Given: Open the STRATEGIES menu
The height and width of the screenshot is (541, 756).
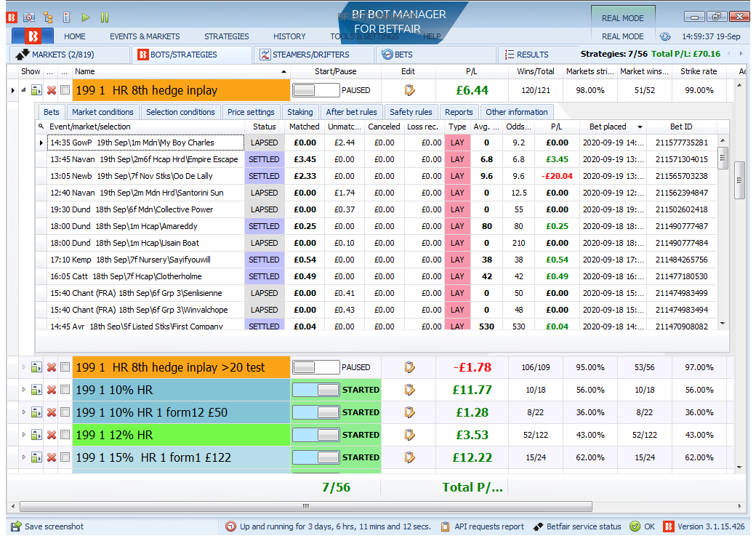Looking at the screenshot, I should 227,36.
